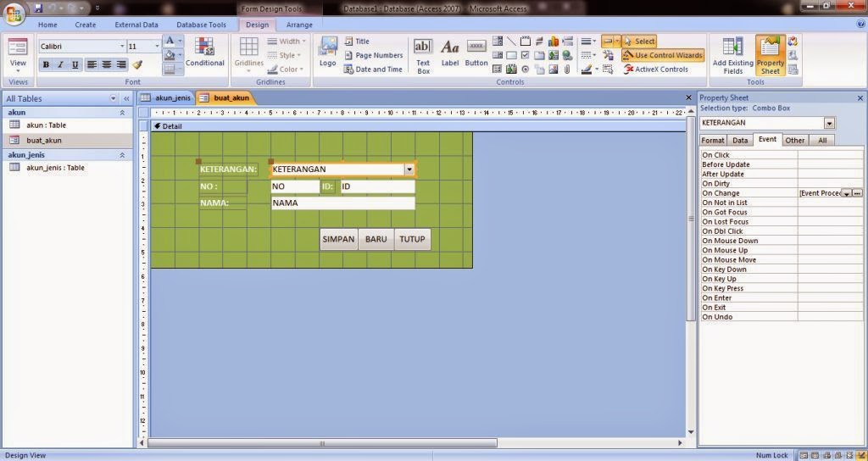The width and height of the screenshot is (868, 461).
Task: Switch to Arrange ribbon tab
Action: (299, 25)
